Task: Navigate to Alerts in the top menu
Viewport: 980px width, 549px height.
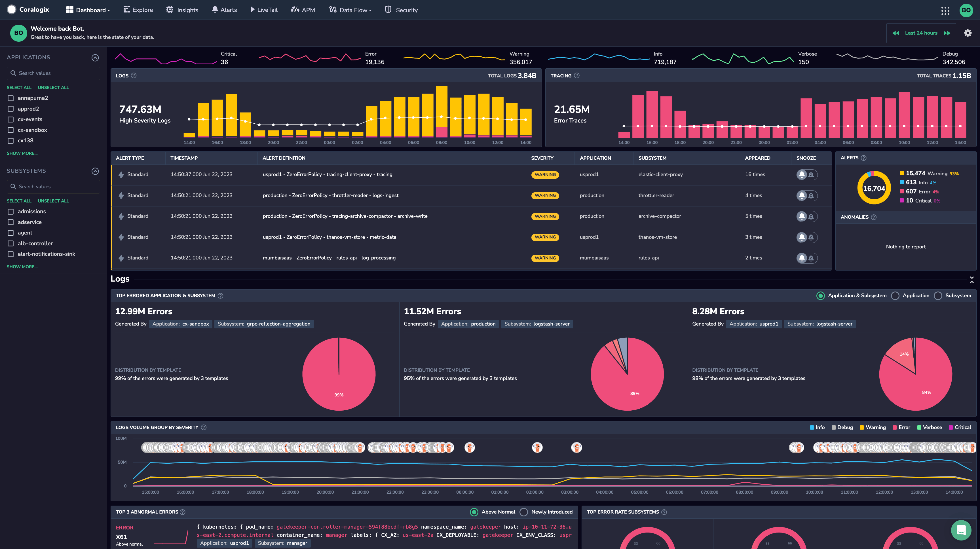Action: (224, 10)
